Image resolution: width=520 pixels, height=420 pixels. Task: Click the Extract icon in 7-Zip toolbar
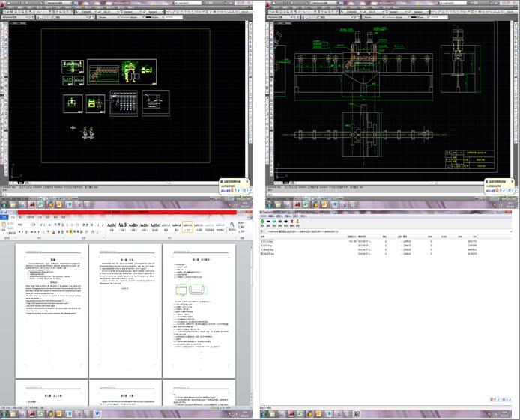point(268,222)
